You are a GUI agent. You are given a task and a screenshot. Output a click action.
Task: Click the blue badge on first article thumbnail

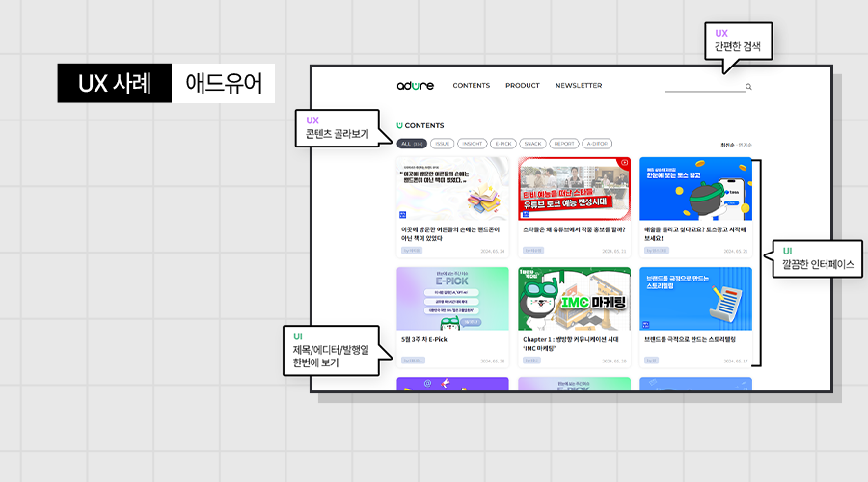[x=402, y=214]
